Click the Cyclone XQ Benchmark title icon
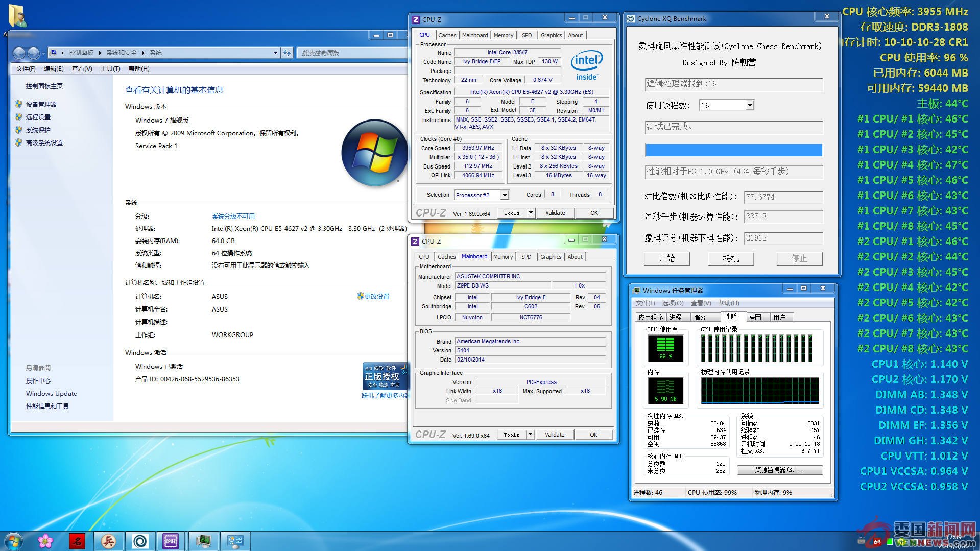The height and width of the screenshot is (551, 980). point(631,19)
